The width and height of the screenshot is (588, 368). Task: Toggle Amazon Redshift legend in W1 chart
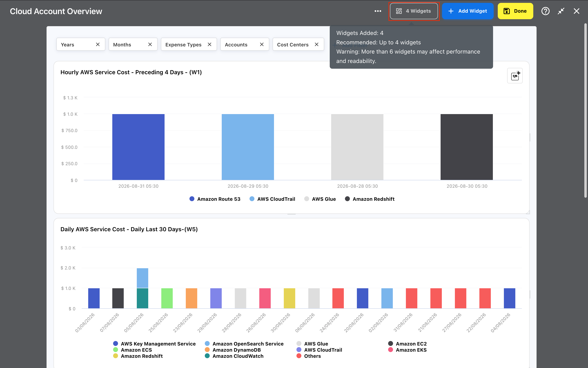[x=370, y=199]
